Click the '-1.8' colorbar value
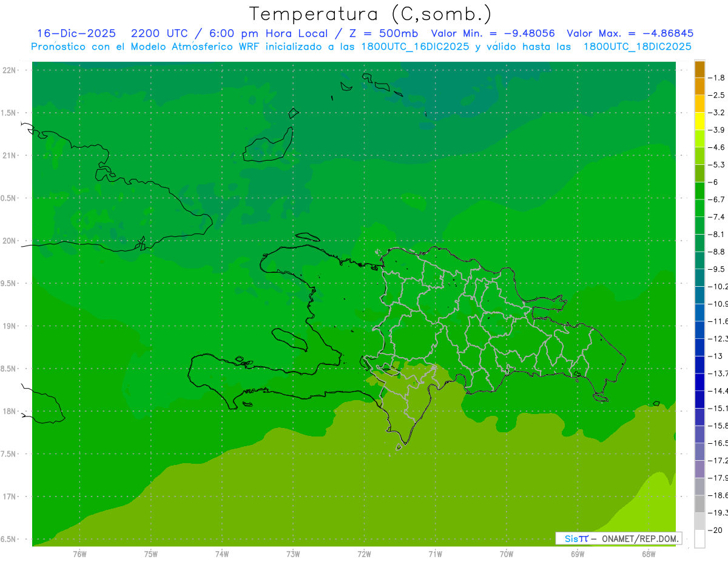Screen dimensions: 728x562 coord(717,78)
